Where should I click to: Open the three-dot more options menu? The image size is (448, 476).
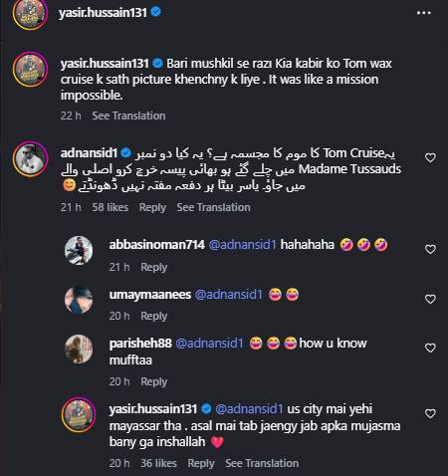pyautogui.click(x=424, y=13)
